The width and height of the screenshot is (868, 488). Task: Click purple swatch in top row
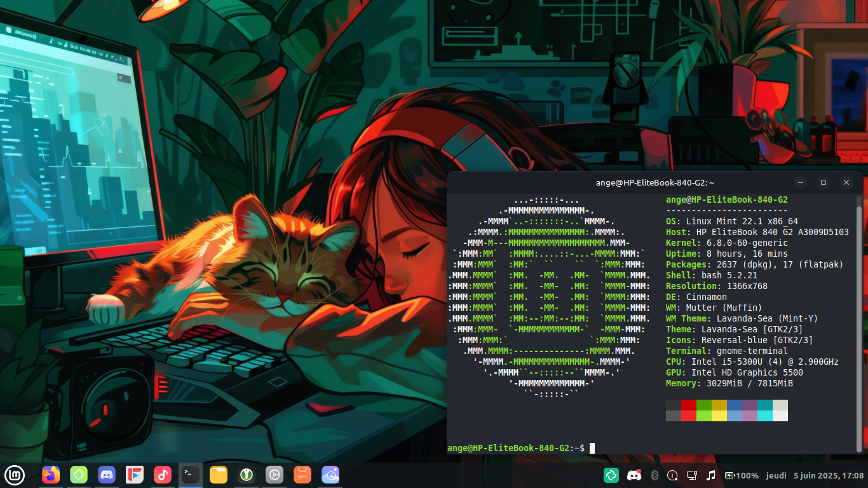click(750, 405)
